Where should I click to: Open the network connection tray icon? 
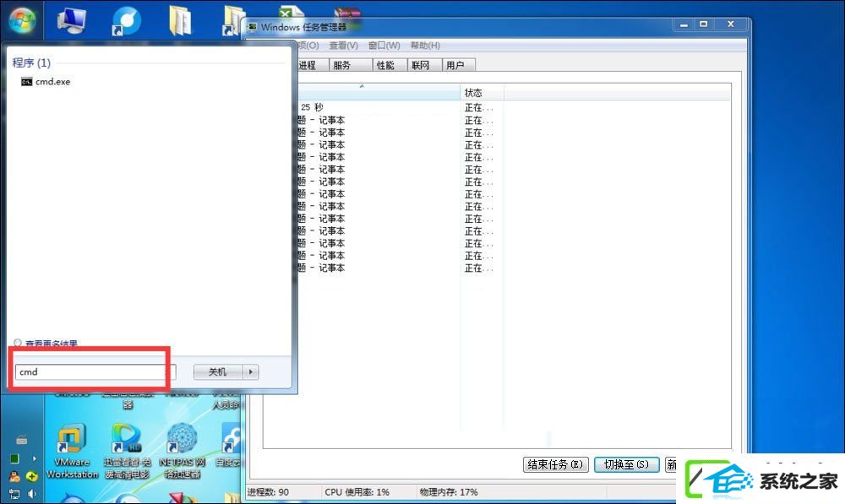click(14, 493)
